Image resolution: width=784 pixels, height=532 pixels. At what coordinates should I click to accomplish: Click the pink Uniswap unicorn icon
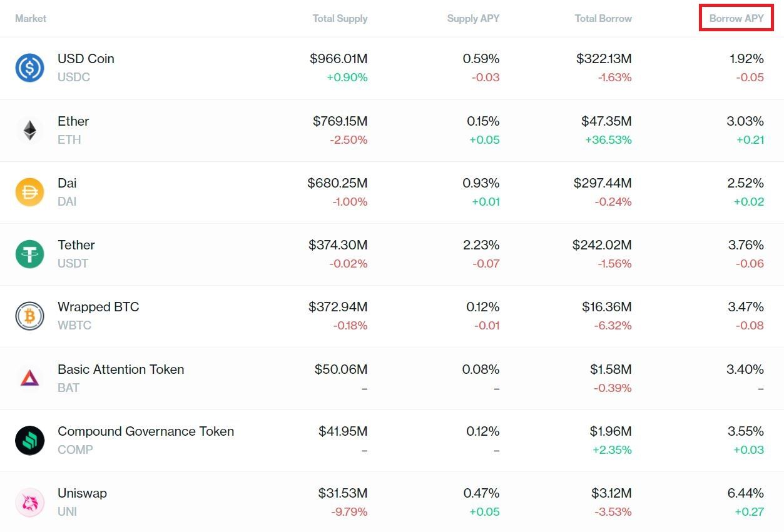[29, 502]
